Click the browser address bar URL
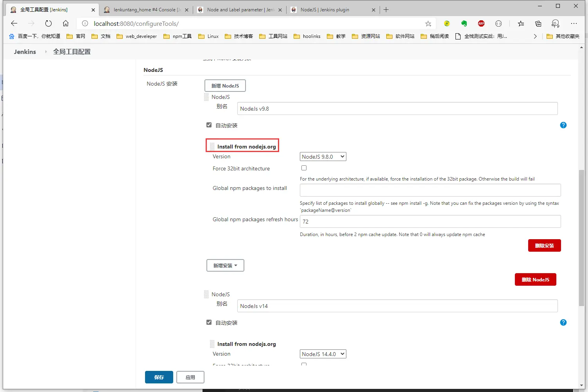Screen dimensions: 588x392 136,23
